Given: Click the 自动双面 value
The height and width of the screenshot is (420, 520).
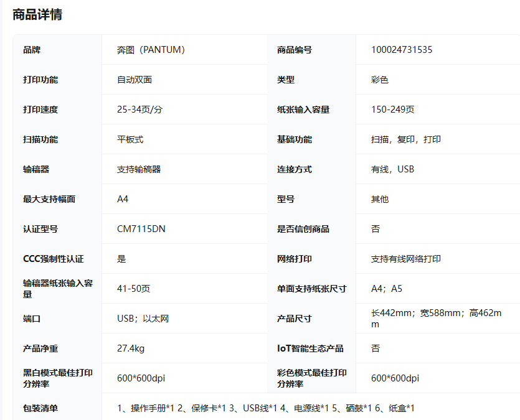Looking at the screenshot, I should (x=135, y=80).
